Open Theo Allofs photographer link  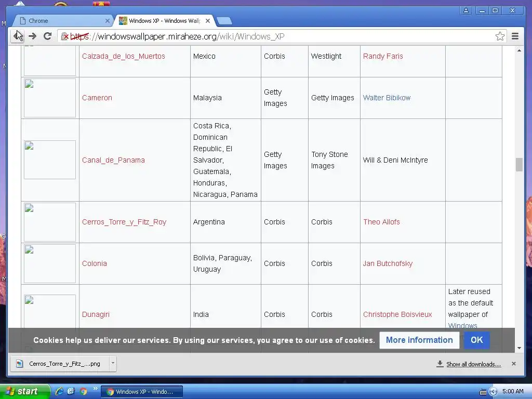point(381,222)
